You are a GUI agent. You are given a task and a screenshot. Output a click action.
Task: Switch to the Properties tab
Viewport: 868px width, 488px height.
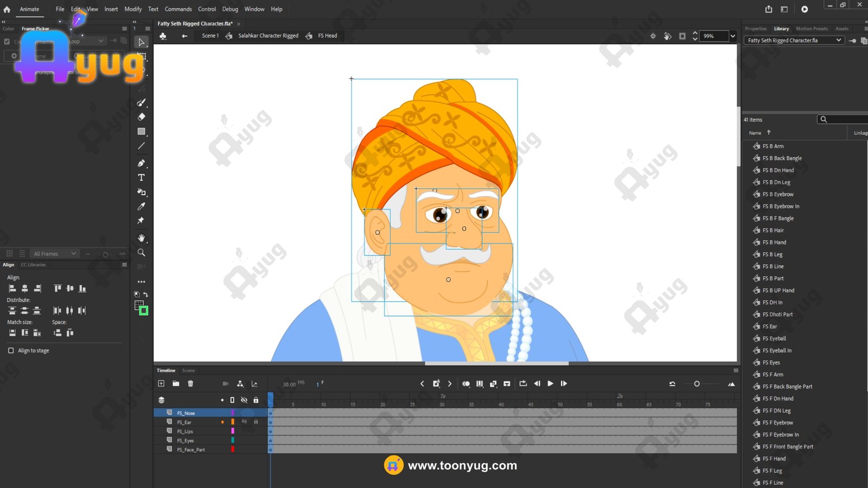(756, 29)
